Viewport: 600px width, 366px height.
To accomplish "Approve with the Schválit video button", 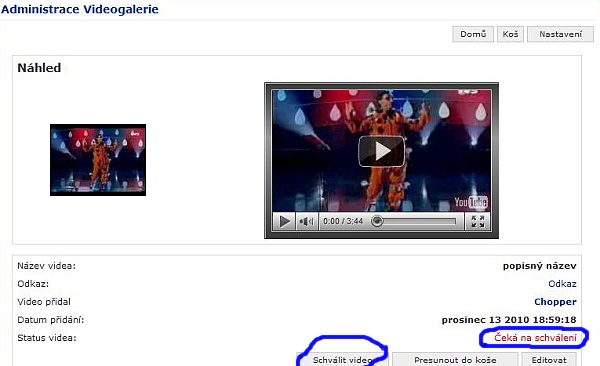I will point(342,360).
